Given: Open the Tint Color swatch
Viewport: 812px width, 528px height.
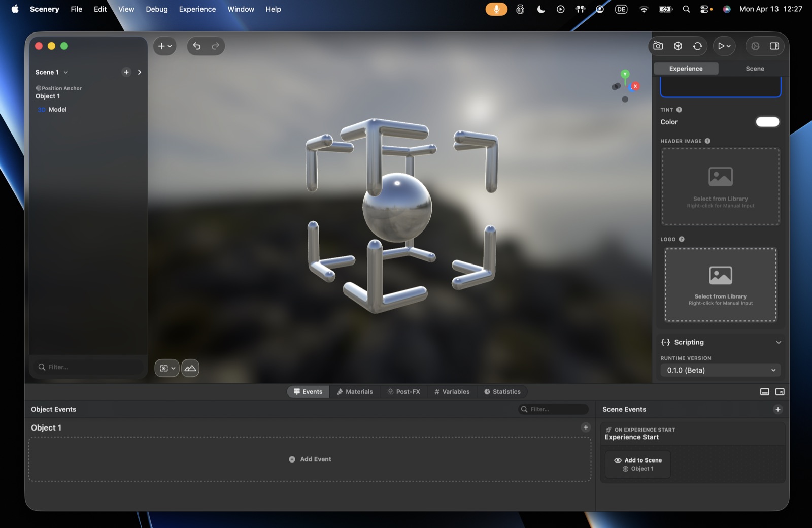Looking at the screenshot, I should pos(767,122).
